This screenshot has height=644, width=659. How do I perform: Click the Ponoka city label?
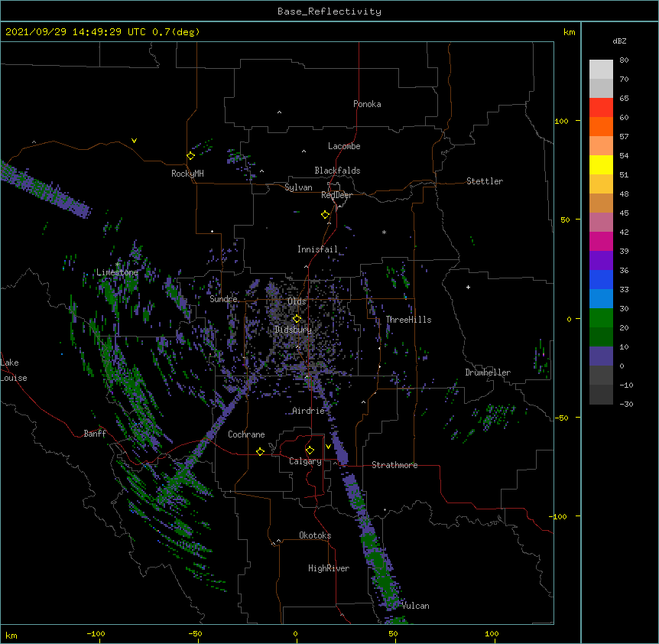pyautogui.click(x=367, y=104)
